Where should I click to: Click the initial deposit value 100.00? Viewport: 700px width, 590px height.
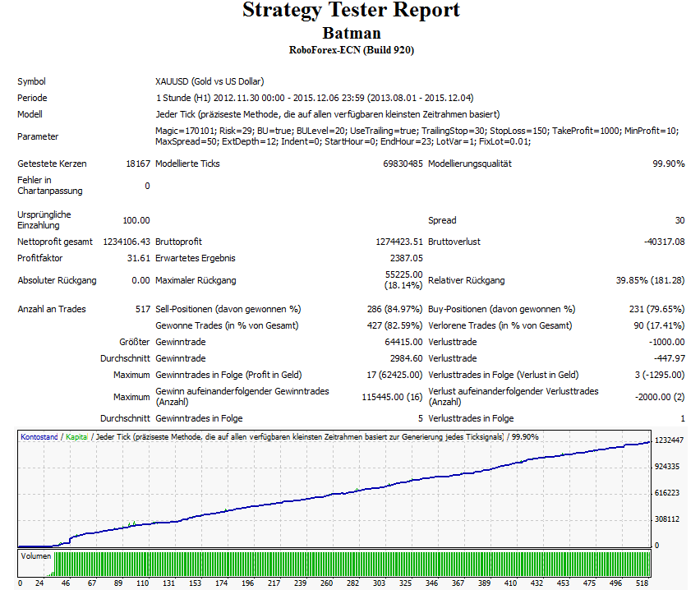point(136,220)
